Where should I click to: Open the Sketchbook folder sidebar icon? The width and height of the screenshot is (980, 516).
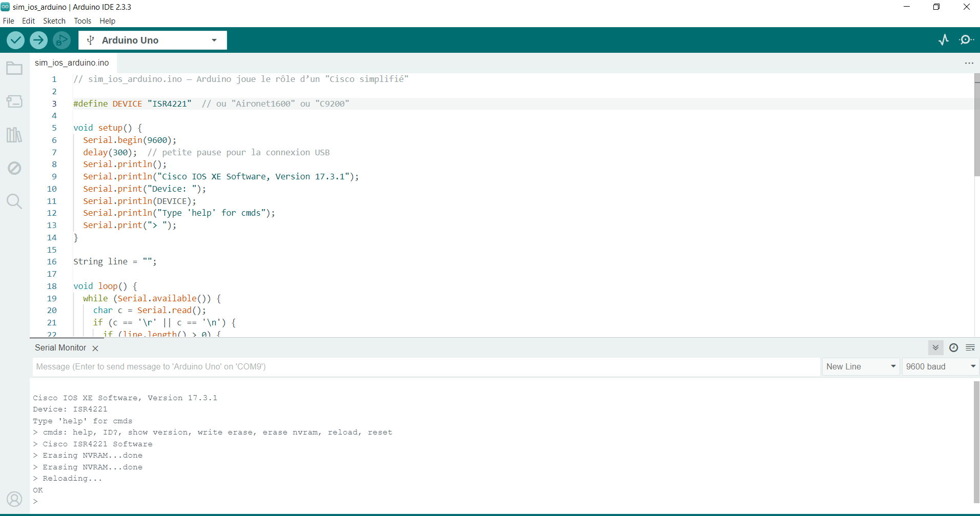14,68
